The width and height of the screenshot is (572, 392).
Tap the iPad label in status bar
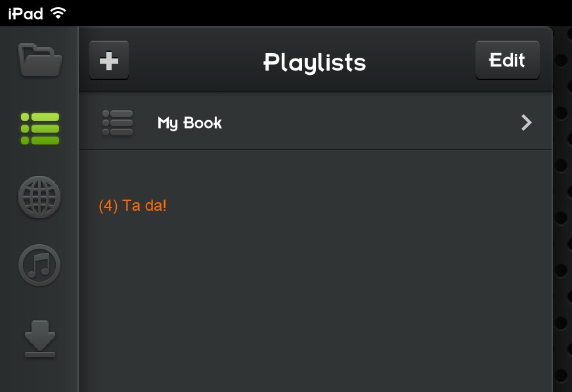tap(26, 14)
